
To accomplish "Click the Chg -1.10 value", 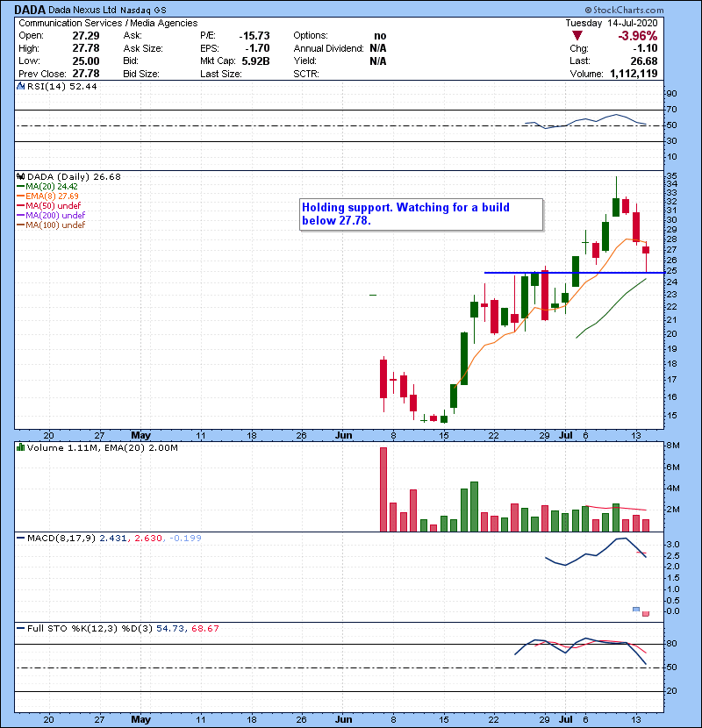I will (x=645, y=48).
